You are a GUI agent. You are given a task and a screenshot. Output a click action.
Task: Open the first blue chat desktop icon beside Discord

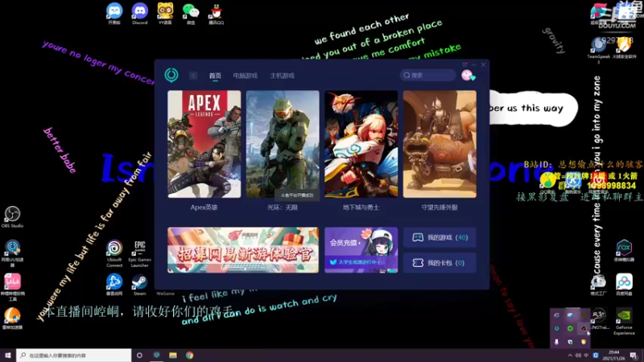(x=114, y=14)
